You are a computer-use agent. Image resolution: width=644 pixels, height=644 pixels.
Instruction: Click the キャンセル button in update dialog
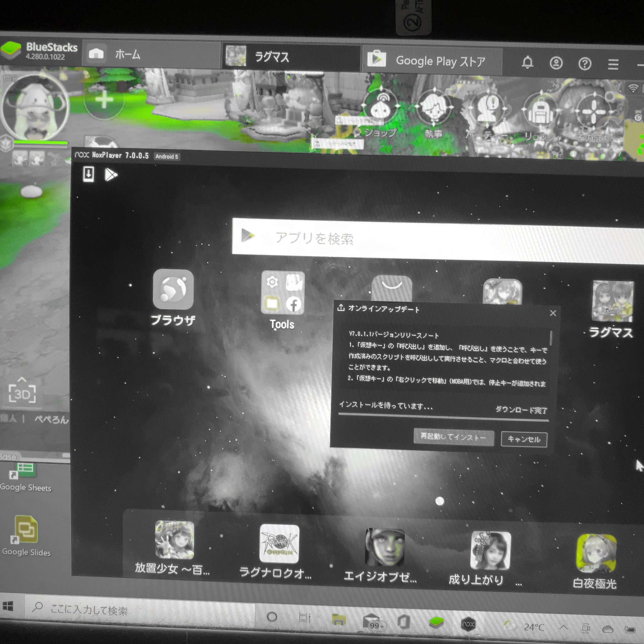pos(524,439)
